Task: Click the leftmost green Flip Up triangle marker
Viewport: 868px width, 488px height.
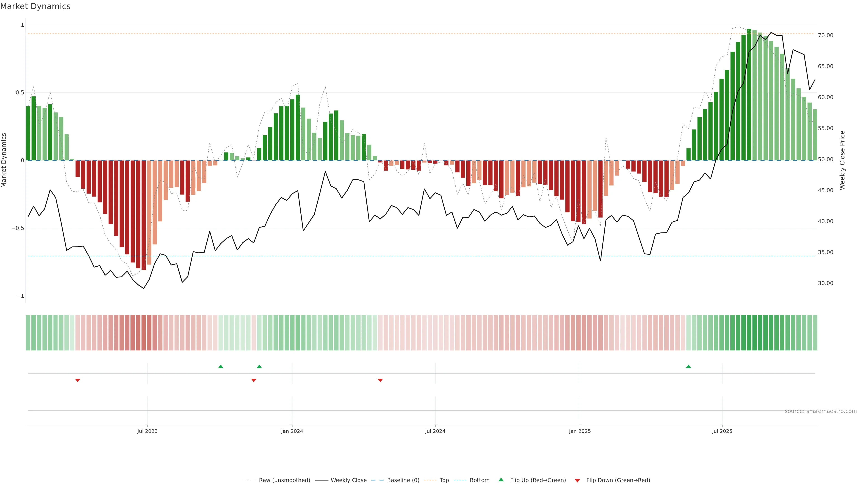Action: tap(221, 366)
